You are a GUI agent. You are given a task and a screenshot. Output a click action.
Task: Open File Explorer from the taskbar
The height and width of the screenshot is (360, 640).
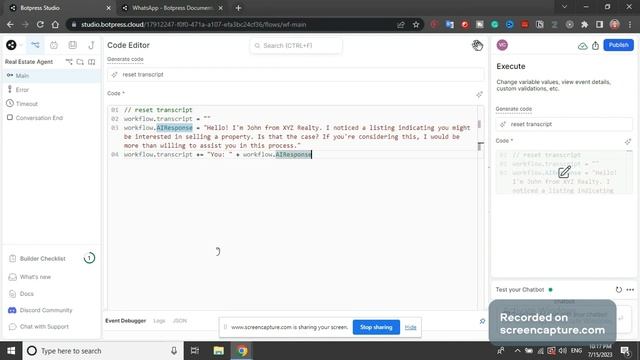click(218, 351)
